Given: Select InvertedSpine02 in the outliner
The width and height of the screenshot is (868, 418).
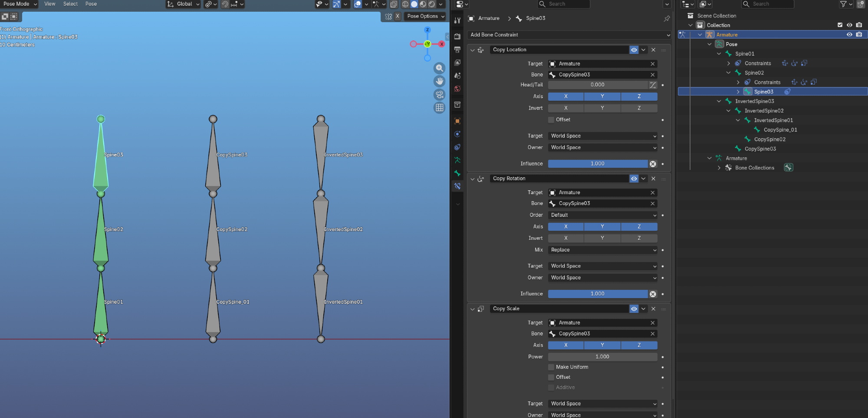Looking at the screenshot, I should [x=764, y=111].
